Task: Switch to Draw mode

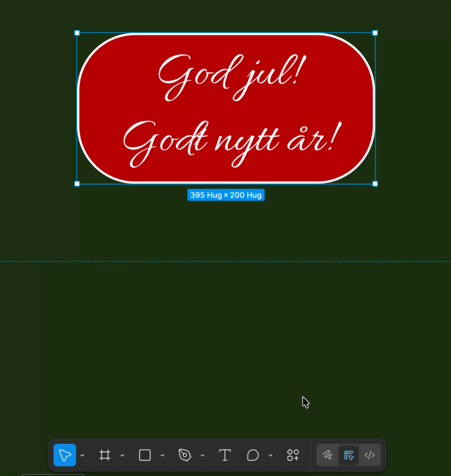Action: [327, 455]
